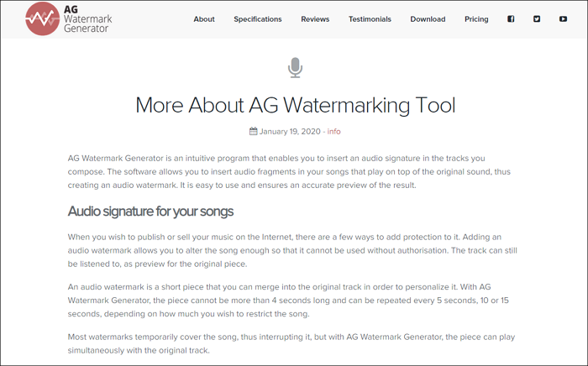Navigate to the Download section
588x366 pixels.
click(x=428, y=19)
